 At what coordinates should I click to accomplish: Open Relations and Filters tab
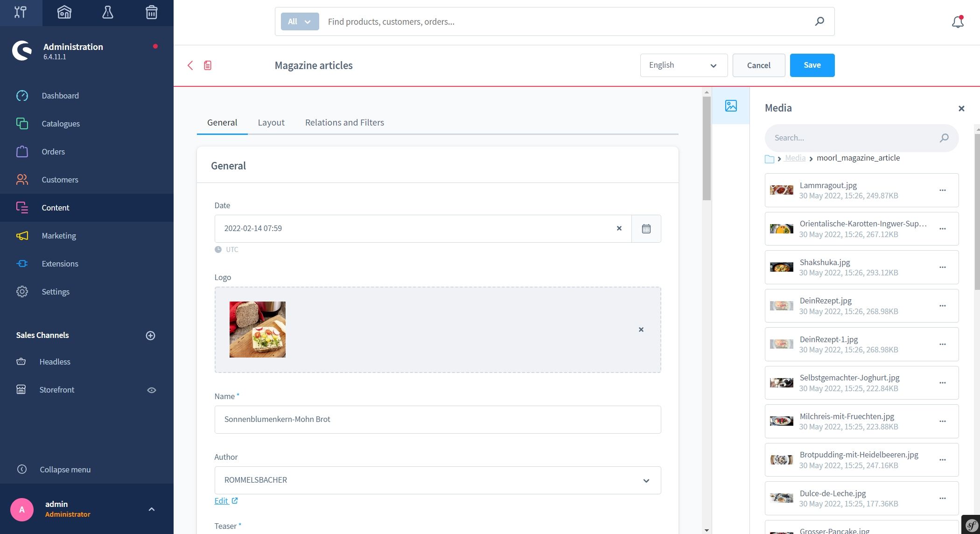[344, 123]
